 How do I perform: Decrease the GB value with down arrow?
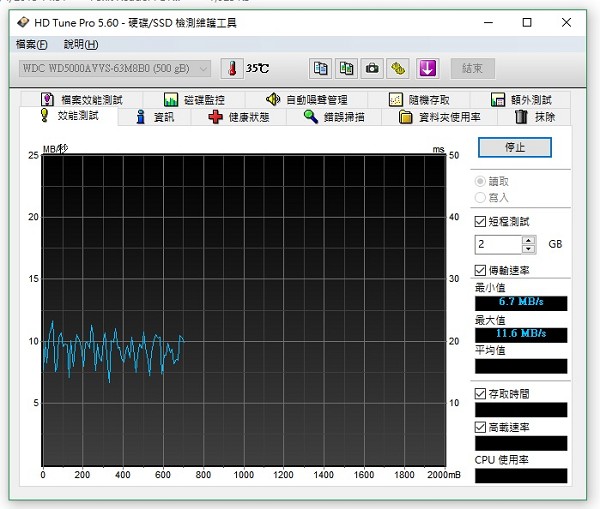pos(528,249)
